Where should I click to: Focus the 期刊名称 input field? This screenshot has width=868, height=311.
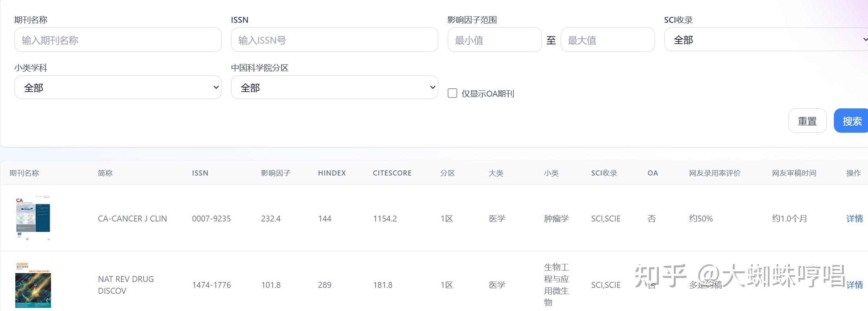118,40
